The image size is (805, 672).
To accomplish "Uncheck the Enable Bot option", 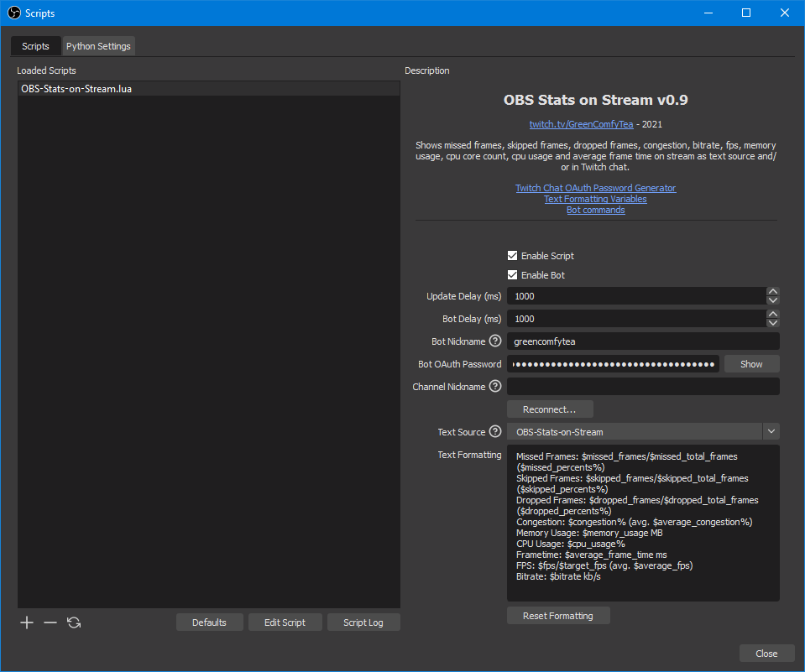I will pos(512,274).
